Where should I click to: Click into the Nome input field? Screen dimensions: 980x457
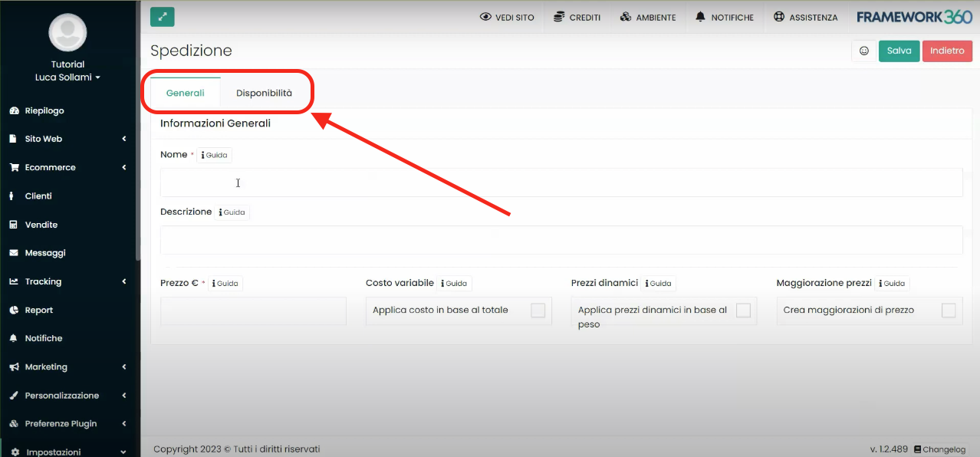point(561,182)
